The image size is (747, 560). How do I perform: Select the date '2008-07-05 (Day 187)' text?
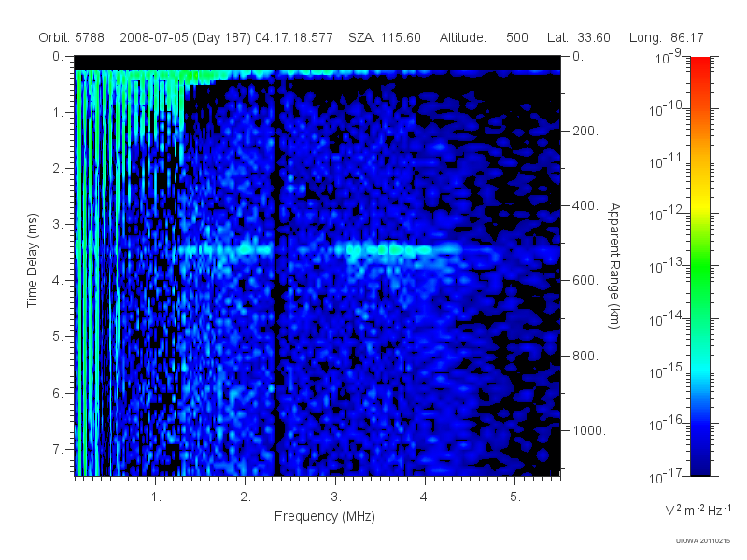click(x=185, y=37)
